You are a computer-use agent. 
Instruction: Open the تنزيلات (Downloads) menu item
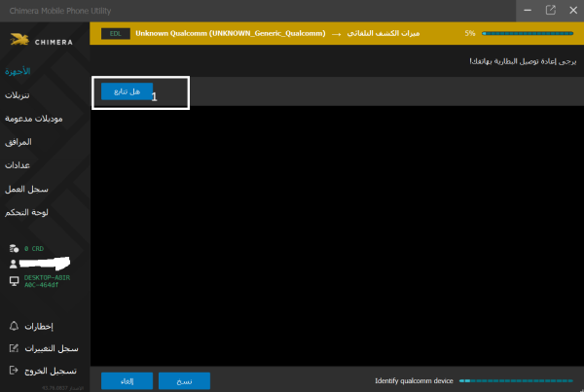[18, 95]
